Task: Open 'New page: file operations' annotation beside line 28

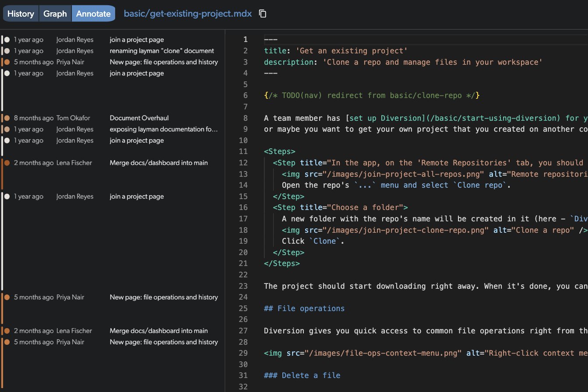Action: point(164,342)
